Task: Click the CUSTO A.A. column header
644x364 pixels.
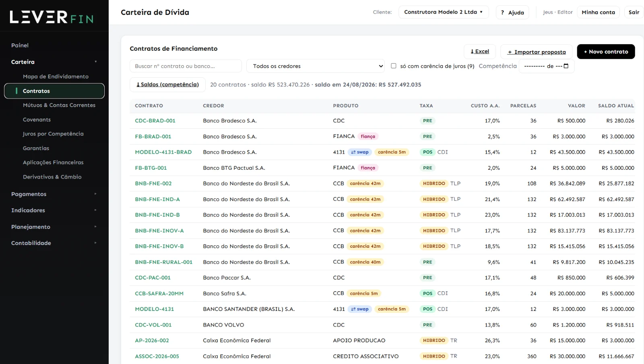Action: click(485, 106)
